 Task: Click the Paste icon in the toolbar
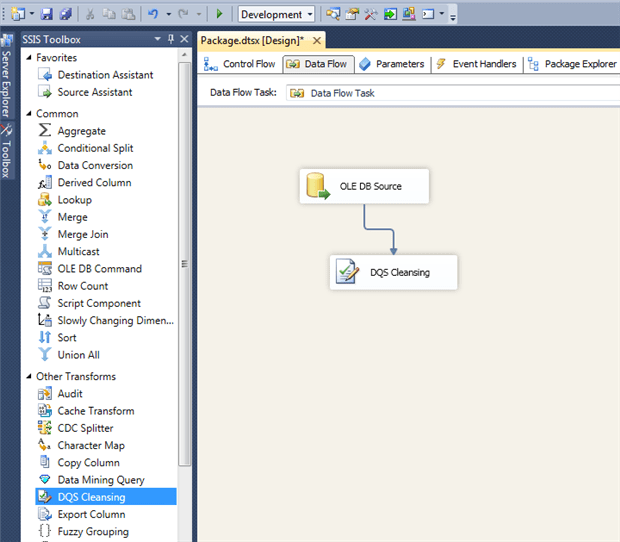click(128, 14)
